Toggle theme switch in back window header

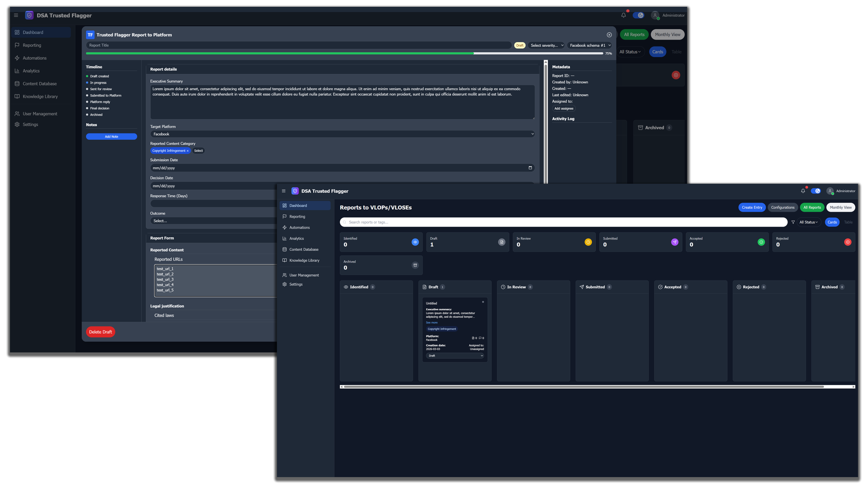click(x=638, y=15)
